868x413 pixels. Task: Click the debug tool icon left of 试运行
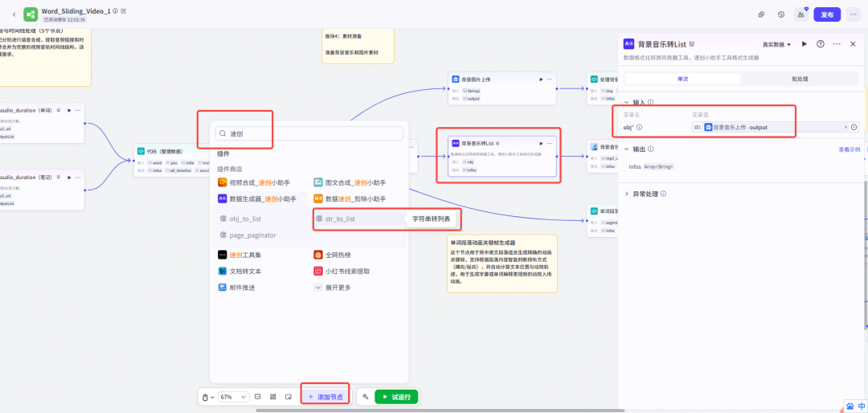[366, 397]
